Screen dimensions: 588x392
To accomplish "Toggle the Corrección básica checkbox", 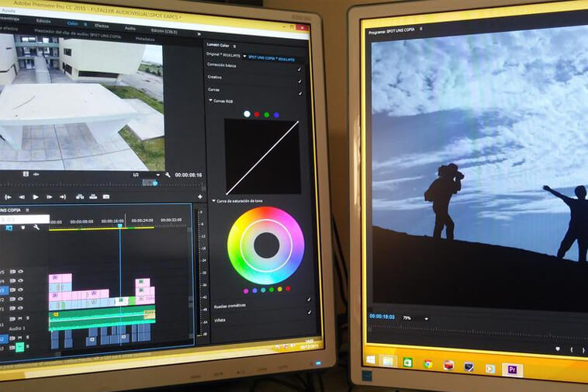I will pyautogui.click(x=299, y=68).
